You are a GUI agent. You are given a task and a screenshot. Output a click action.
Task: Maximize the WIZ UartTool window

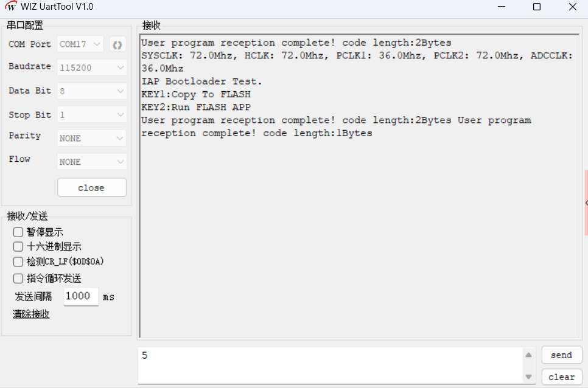pyautogui.click(x=536, y=7)
